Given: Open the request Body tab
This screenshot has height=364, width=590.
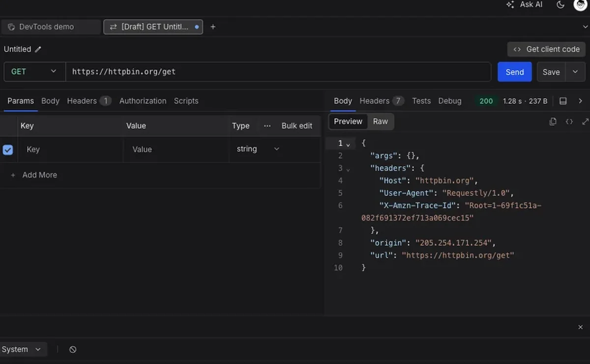Looking at the screenshot, I should [50, 101].
